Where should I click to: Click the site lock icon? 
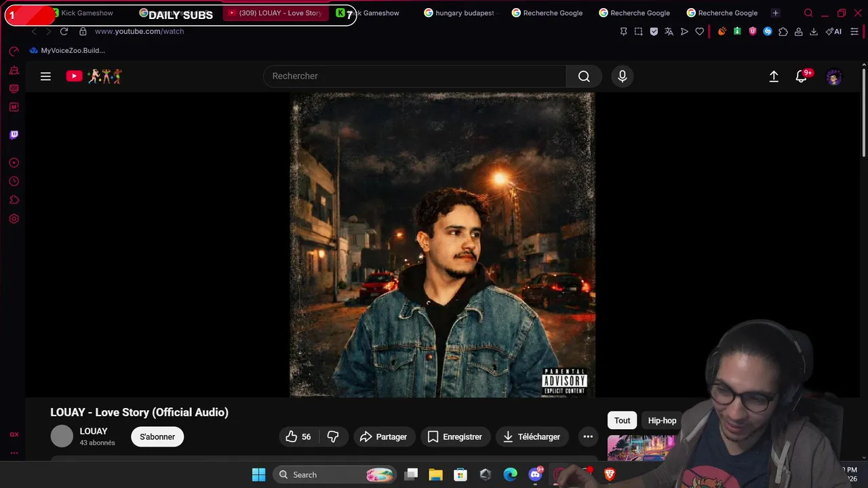click(83, 31)
